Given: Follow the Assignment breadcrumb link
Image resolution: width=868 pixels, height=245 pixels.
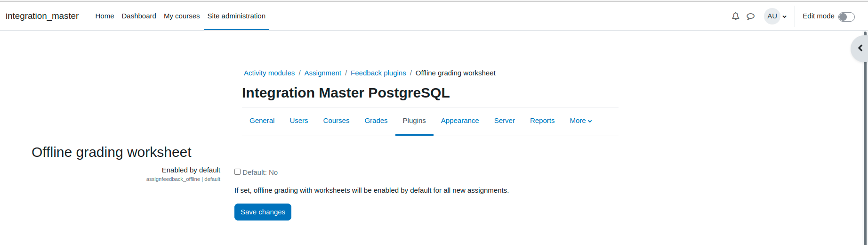Looking at the screenshot, I should 323,73.
